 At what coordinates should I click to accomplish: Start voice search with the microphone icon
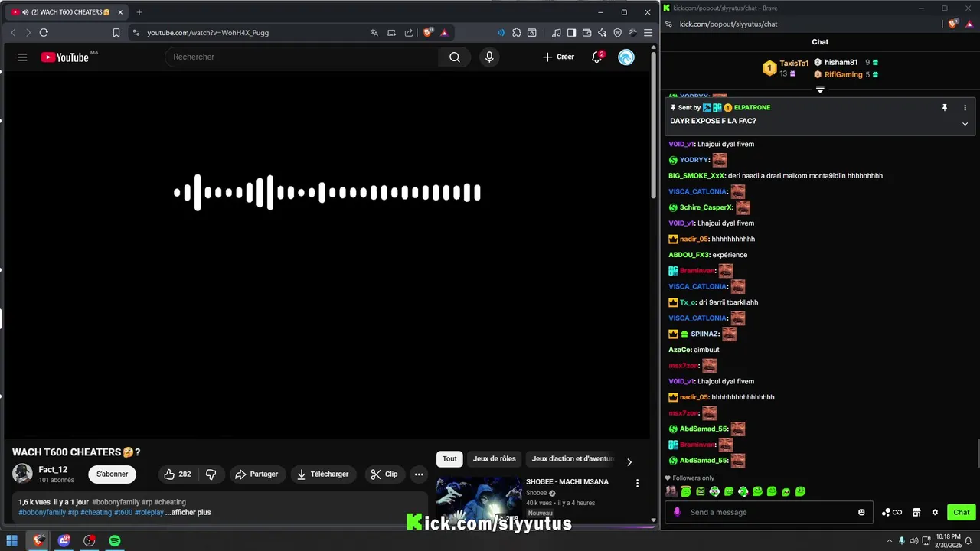tap(489, 57)
